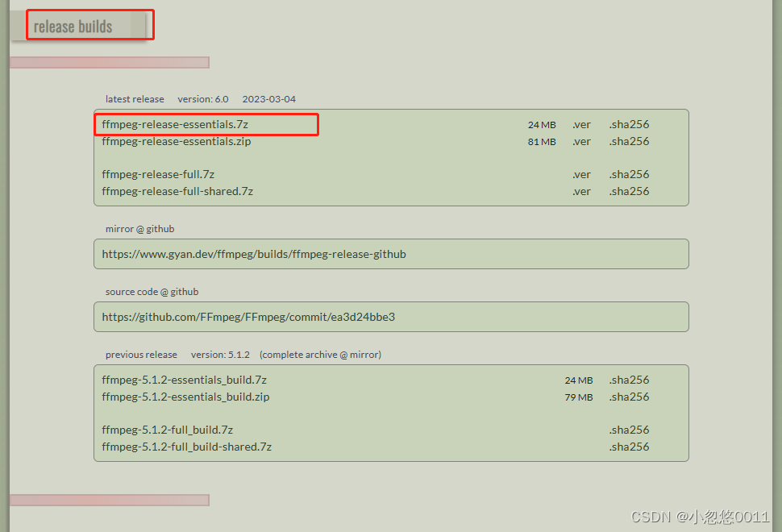Screen dimensions: 782x532
Task: Open .sha256 link for ffmpeg-5.1.2-full_build-shared.7z
Action: pyautogui.click(x=629, y=447)
